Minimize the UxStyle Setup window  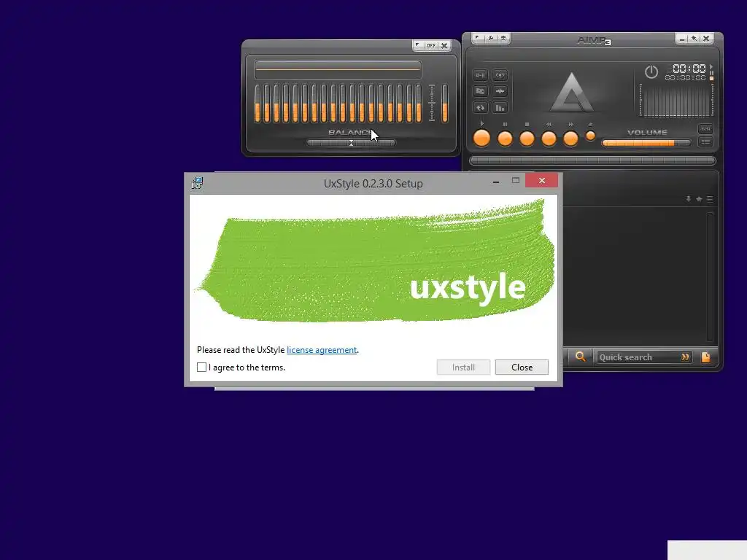tap(496, 181)
